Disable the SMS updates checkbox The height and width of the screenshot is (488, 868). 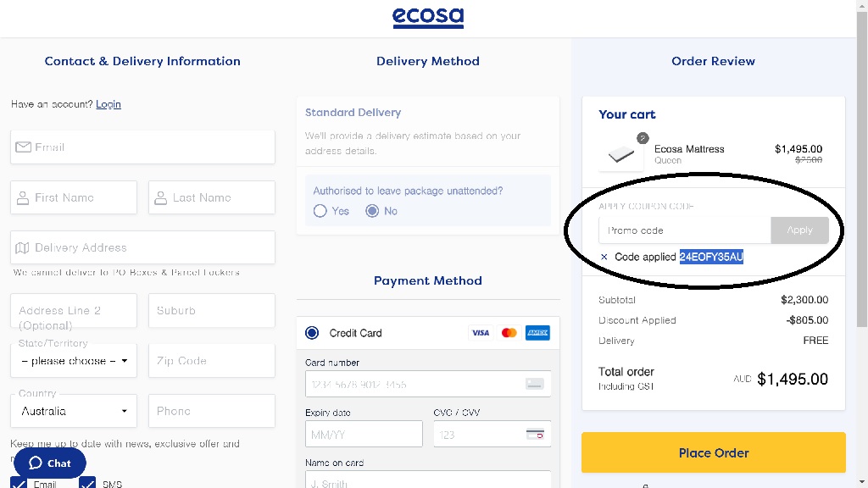(x=87, y=483)
